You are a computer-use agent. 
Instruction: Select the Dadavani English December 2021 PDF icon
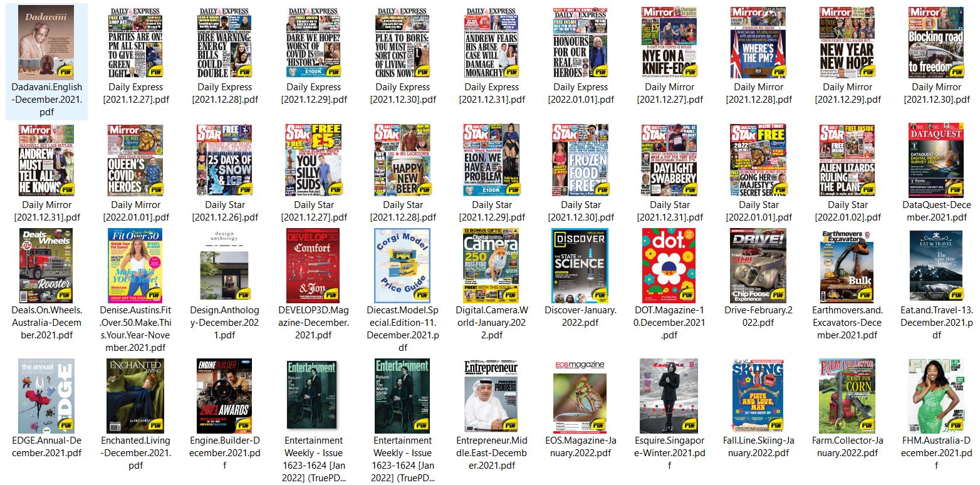[x=46, y=41]
